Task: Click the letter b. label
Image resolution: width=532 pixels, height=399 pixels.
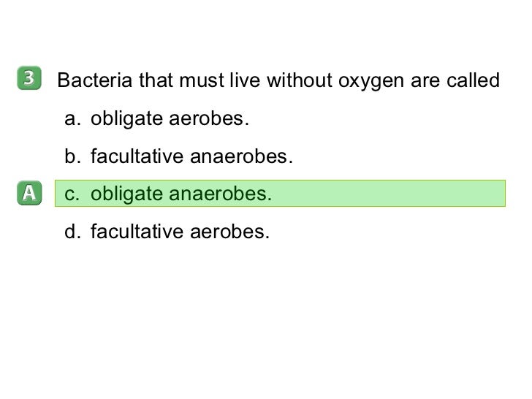Action: [72, 156]
